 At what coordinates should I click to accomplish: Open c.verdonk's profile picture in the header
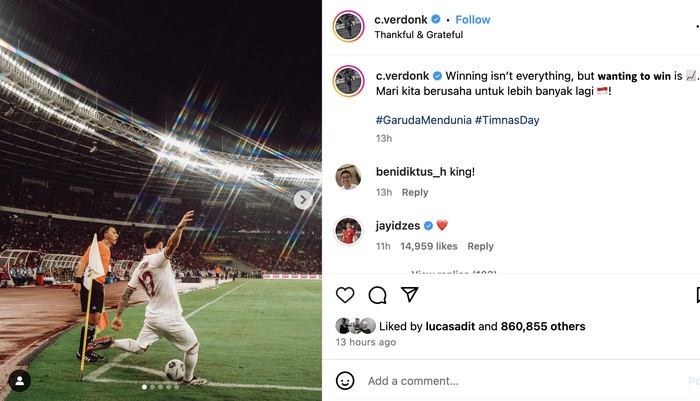click(348, 26)
